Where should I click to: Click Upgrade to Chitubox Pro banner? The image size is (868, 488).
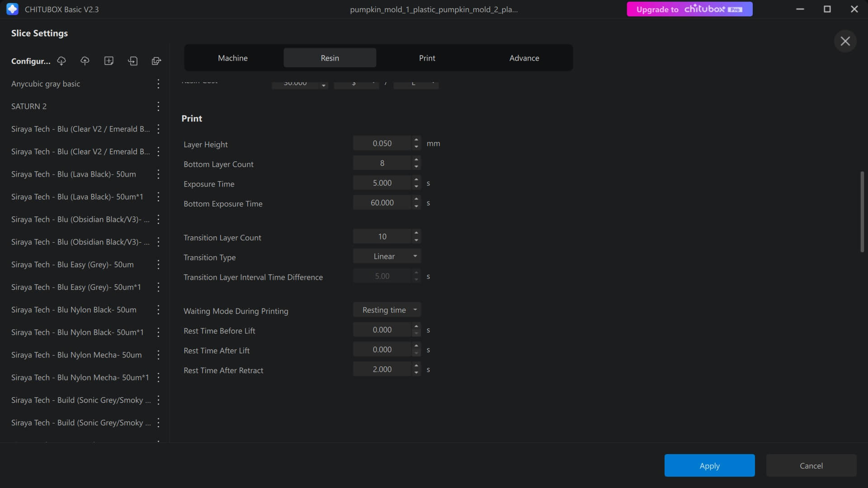coord(689,9)
